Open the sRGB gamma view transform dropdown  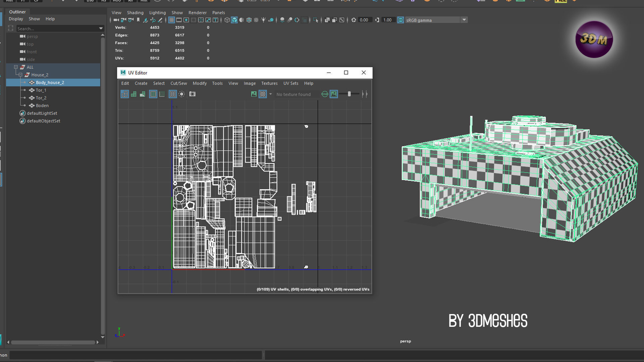[464, 20]
